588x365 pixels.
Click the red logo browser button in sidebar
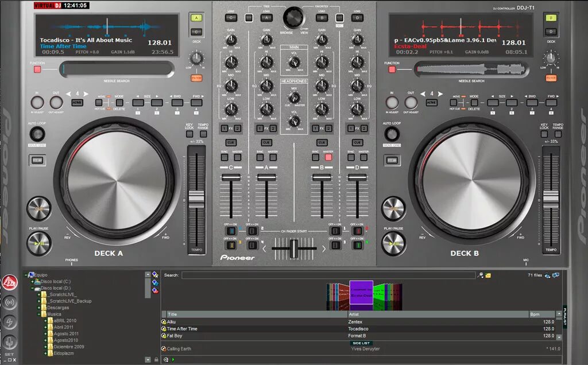pyautogui.click(x=10, y=282)
